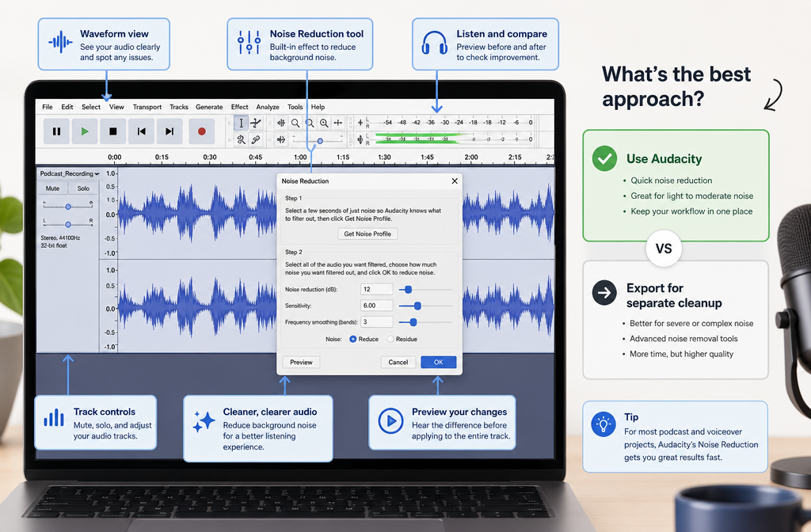The width and height of the screenshot is (811, 532).
Task: Click the "Export for separate cleanup" option card
Action: pos(676,320)
